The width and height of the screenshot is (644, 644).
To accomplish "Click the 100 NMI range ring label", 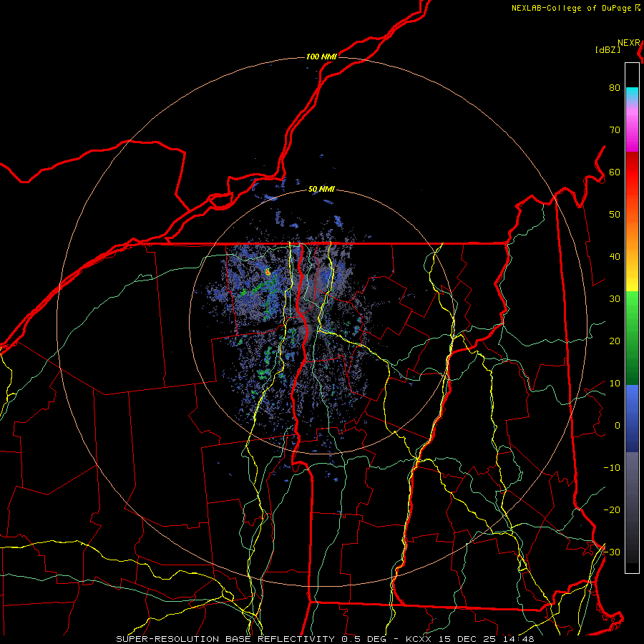I will [321, 57].
